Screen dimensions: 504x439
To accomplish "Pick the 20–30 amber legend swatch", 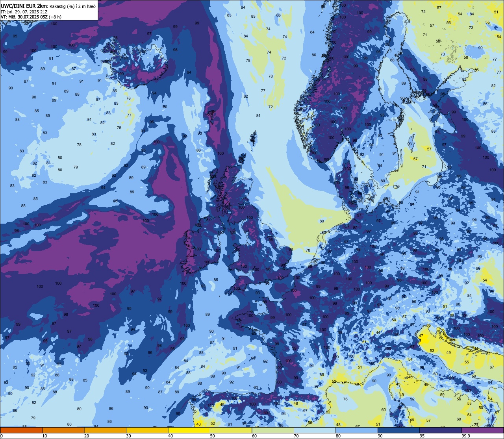I will pyautogui.click(x=105, y=430).
